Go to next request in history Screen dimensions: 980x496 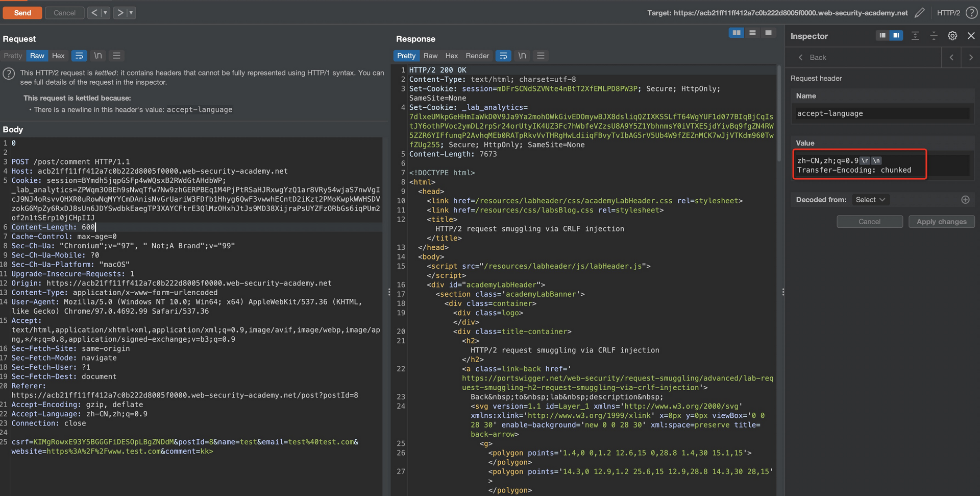tap(120, 13)
